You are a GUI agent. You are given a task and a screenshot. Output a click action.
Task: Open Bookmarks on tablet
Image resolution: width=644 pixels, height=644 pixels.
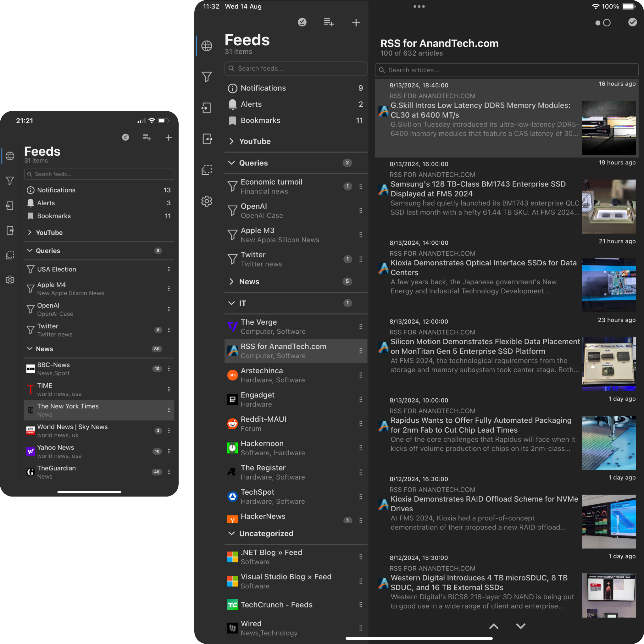(296, 120)
